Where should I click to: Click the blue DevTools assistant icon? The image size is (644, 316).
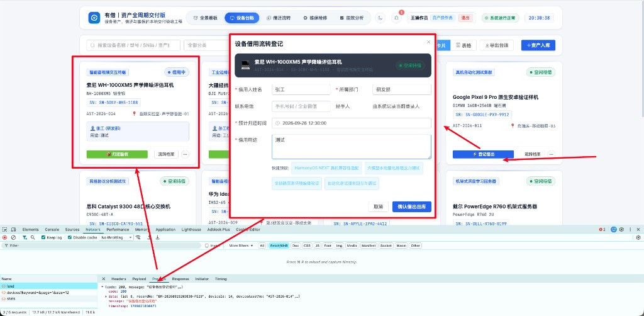click(614, 229)
